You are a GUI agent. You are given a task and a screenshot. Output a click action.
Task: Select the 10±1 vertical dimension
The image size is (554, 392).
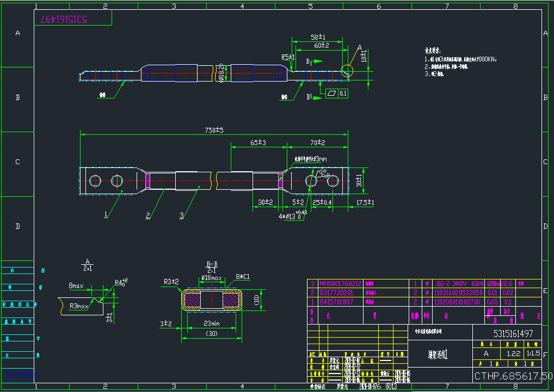coord(364,56)
